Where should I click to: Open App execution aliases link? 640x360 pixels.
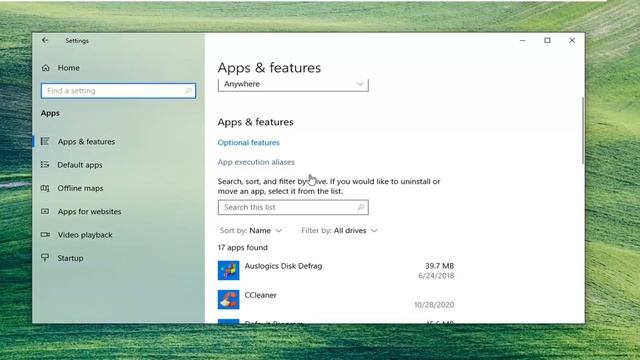click(256, 162)
